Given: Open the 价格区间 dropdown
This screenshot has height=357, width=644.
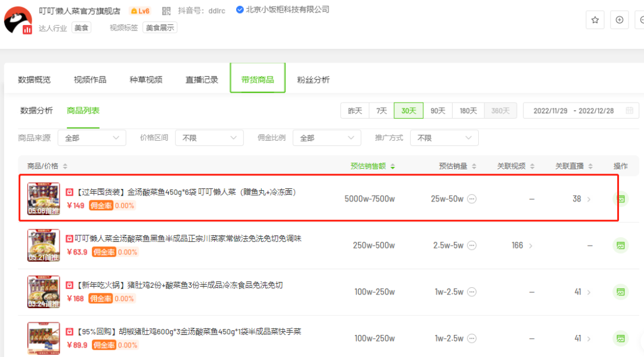Looking at the screenshot, I should 209,138.
